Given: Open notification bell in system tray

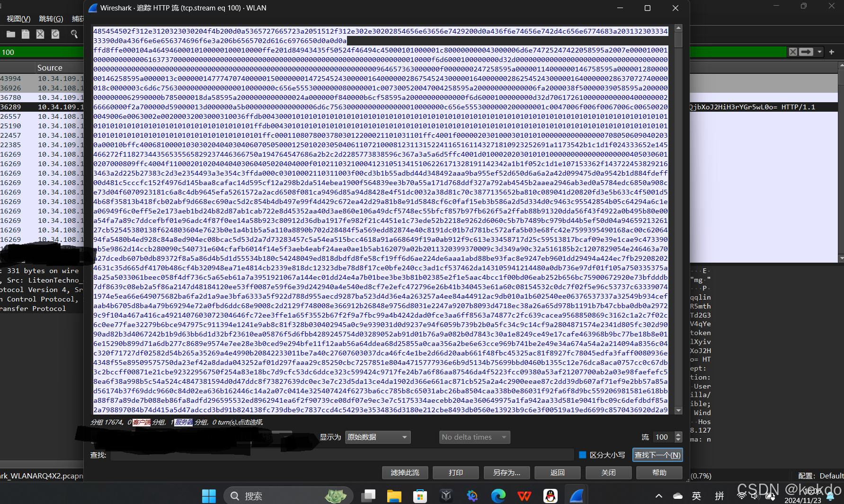Looking at the screenshot, I should (830, 496).
